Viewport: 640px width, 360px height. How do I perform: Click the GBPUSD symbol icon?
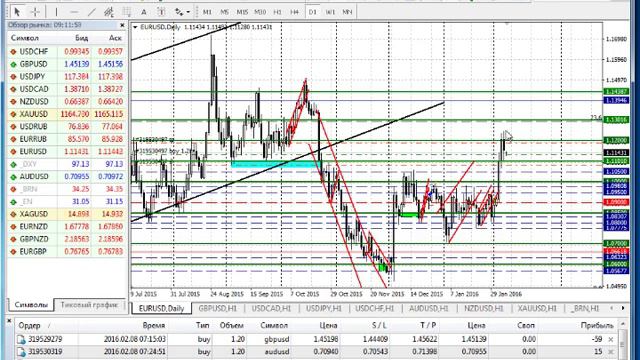pos(13,64)
